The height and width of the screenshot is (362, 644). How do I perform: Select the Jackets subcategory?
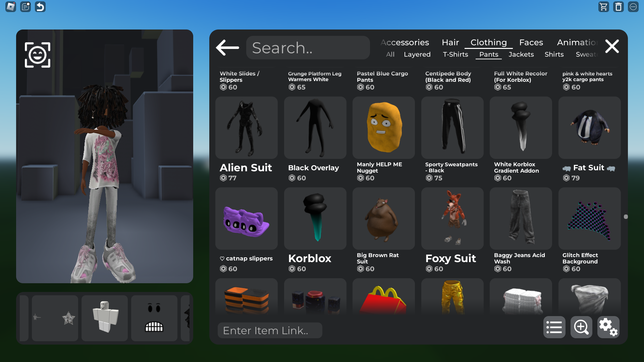(521, 54)
